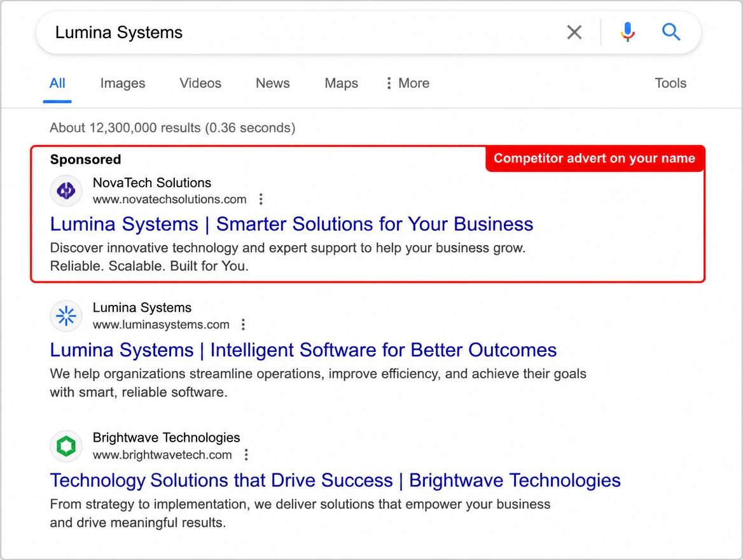
Task: Open options dots next to luminasystems.com
Action: tap(243, 325)
